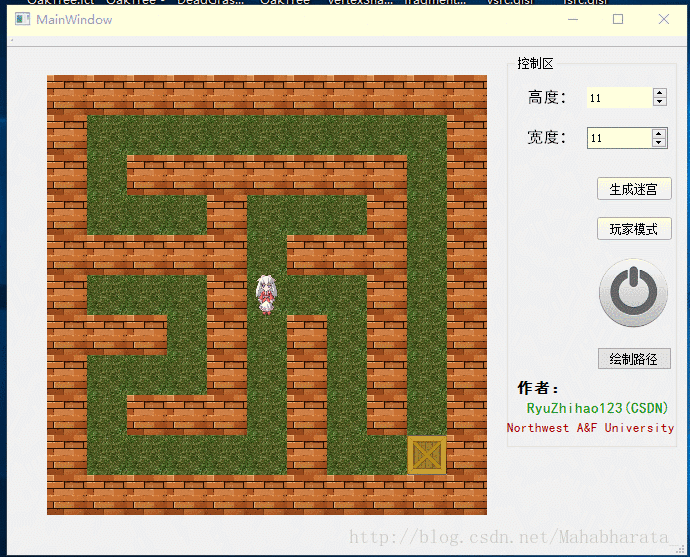Click the 生成迷宫 generate maze button
Image resolution: width=690 pixels, height=557 pixels.
click(x=634, y=189)
